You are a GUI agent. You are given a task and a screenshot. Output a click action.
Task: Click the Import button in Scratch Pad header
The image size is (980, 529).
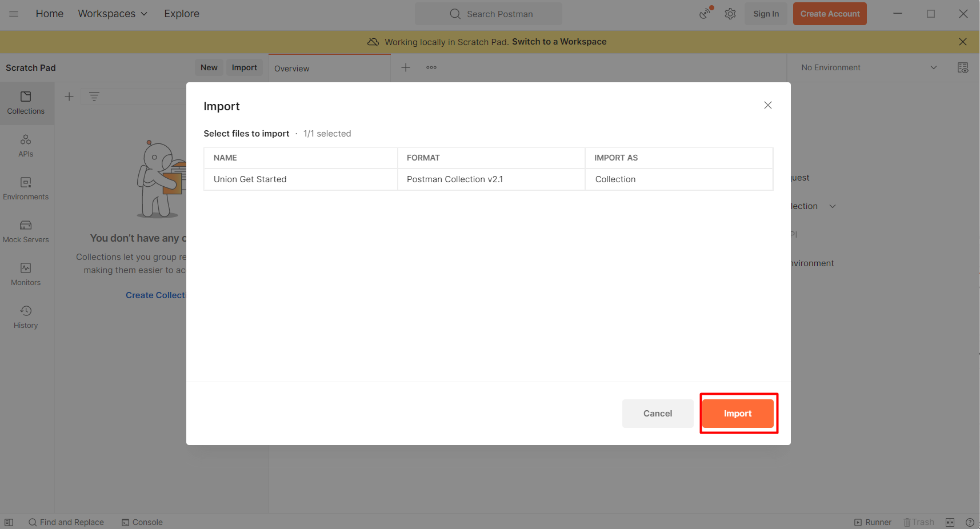[x=245, y=67]
